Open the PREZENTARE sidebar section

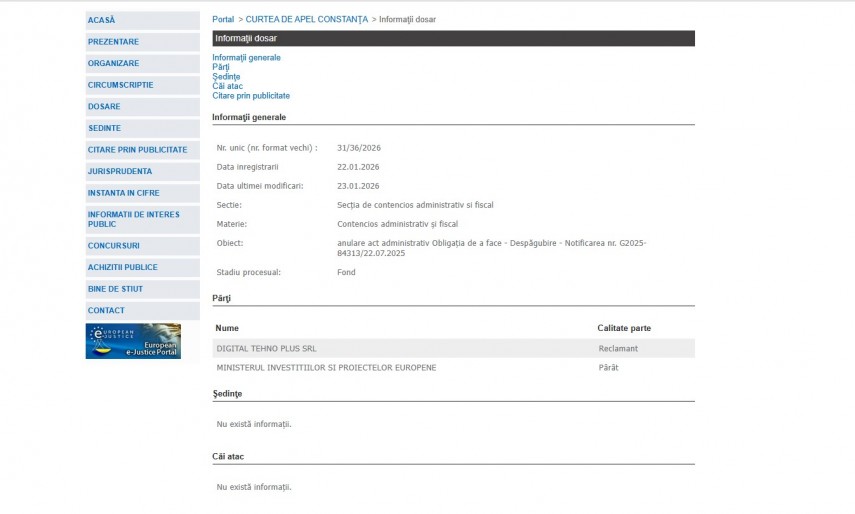(x=113, y=42)
